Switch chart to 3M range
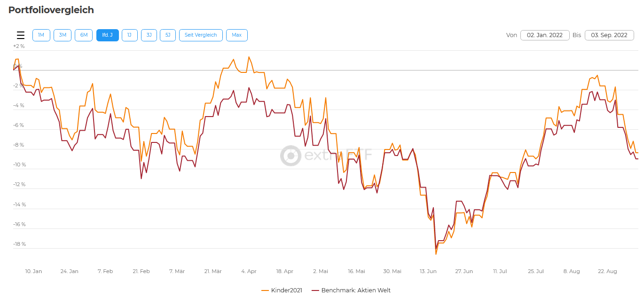The height and width of the screenshot is (298, 644). tap(63, 35)
